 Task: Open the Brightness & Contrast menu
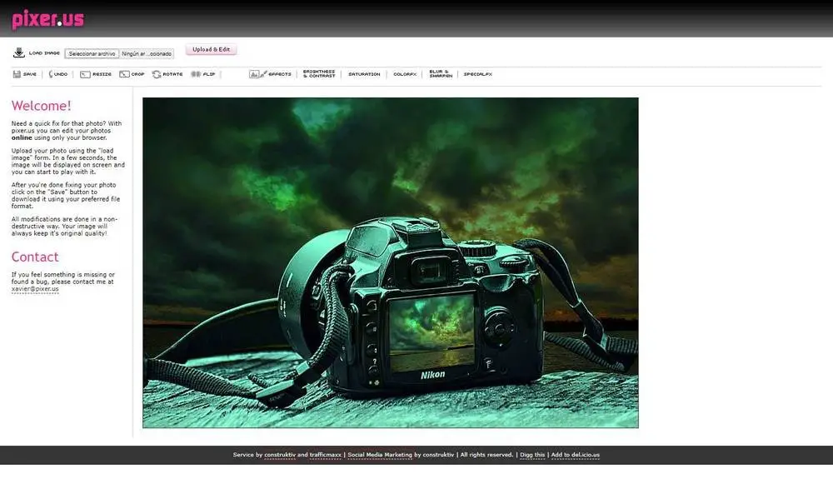[x=319, y=74]
